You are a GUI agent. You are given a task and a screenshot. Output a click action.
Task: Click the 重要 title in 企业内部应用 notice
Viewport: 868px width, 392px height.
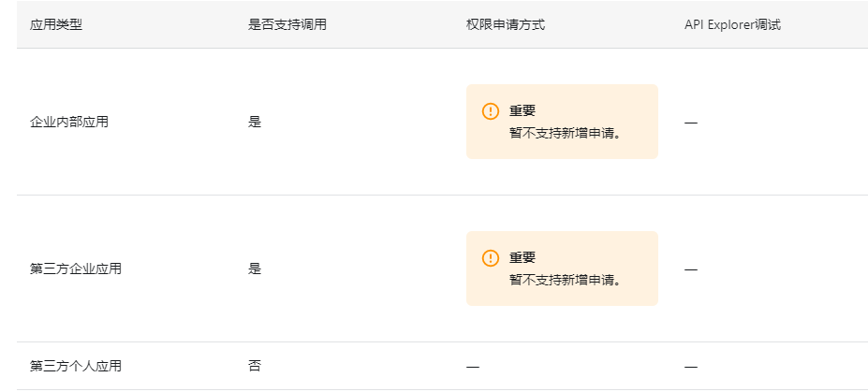522,111
